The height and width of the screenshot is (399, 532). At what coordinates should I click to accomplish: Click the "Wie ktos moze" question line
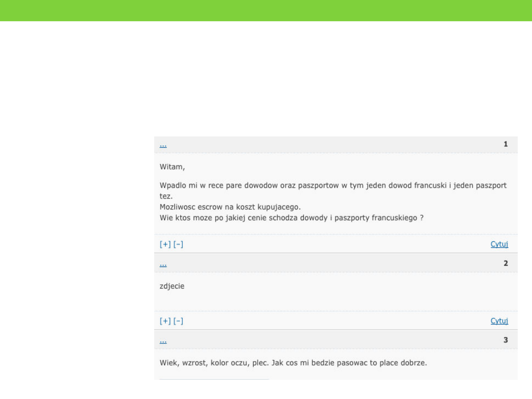click(292, 217)
